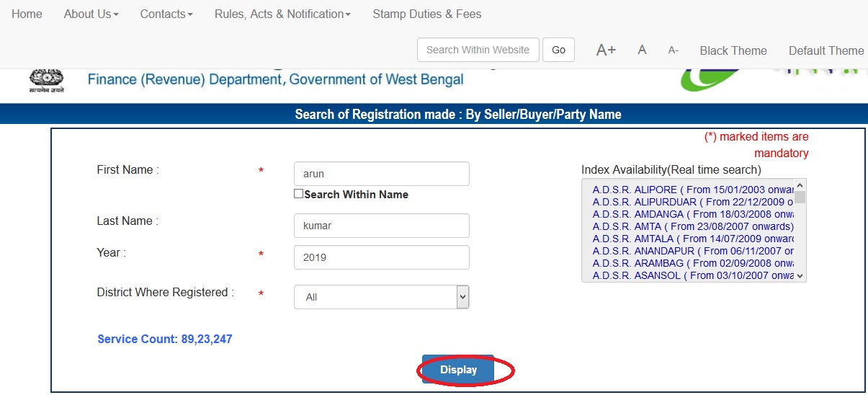Expand the About Us menu
868x395 pixels.
coord(91,14)
